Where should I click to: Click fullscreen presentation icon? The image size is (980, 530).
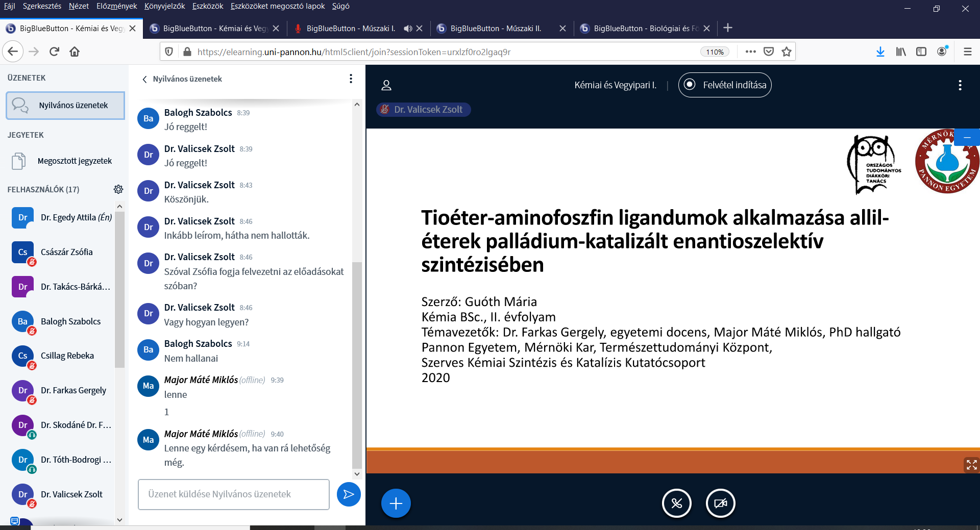click(971, 465)
